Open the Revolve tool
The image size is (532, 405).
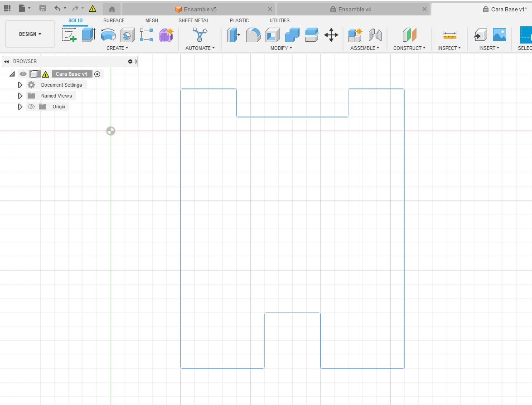[x=108, y=35]
